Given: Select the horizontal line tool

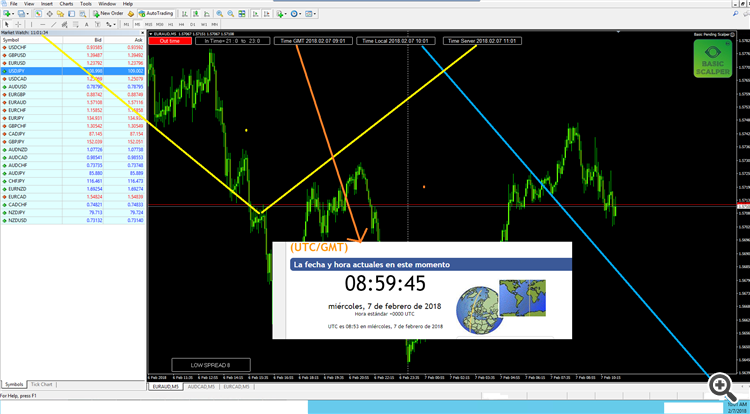Looking at the screenshot, I should click(x=43, y=24).
